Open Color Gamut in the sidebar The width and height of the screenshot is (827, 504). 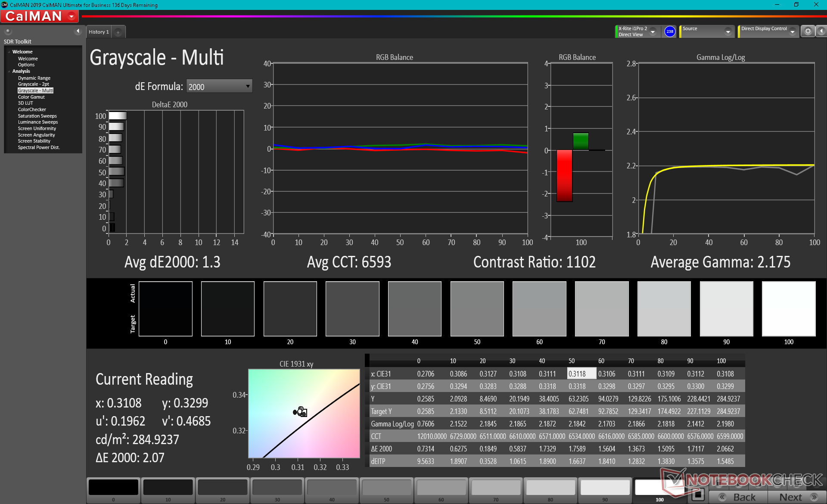31,97
